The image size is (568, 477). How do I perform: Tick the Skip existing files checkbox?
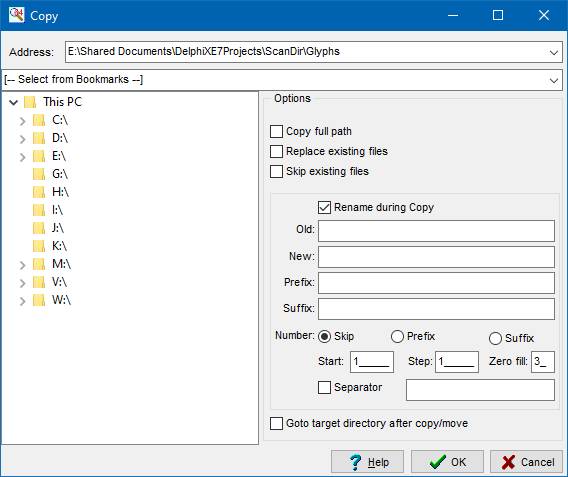click(x=276, y=171)
